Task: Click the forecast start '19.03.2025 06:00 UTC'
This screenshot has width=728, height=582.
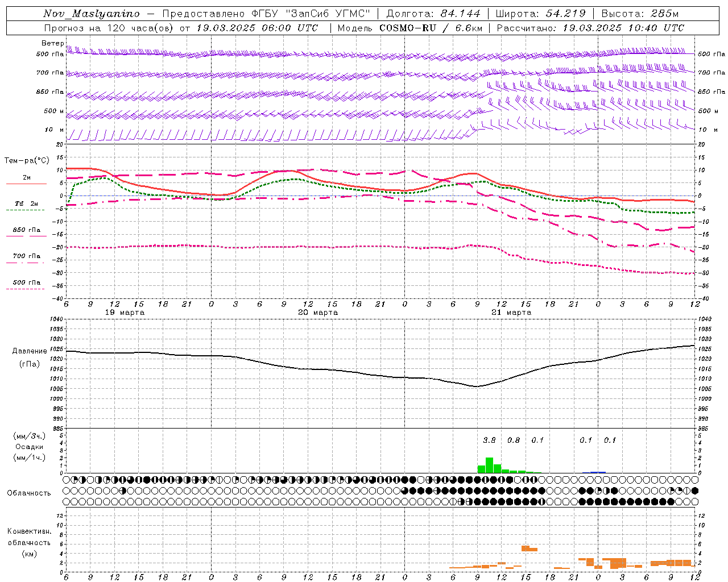Action: point(257,28)
